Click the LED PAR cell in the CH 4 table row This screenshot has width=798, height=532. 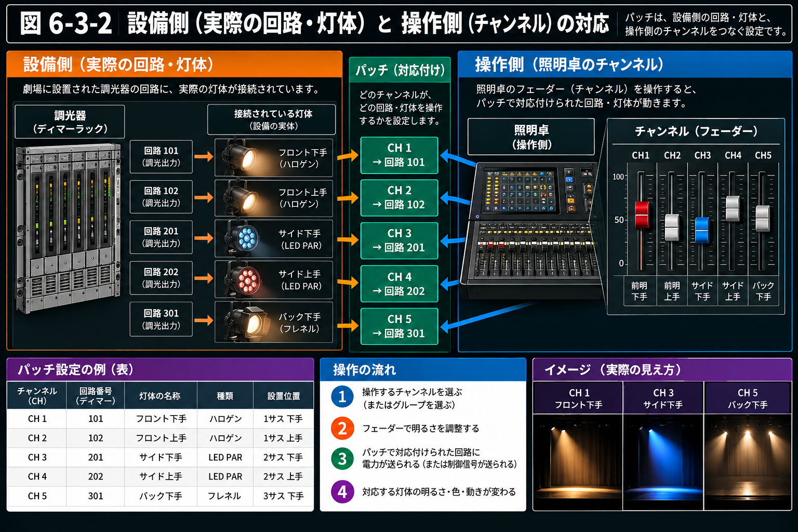click(x=225, y=476)
